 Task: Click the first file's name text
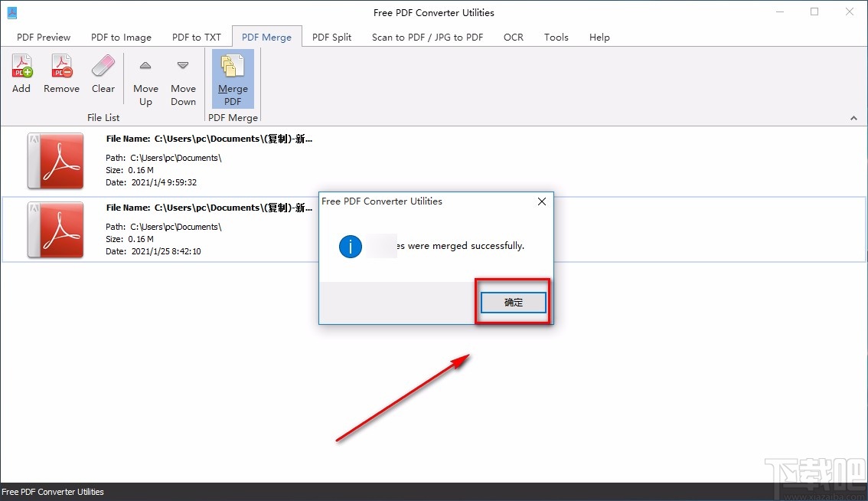tap(209, 139)
